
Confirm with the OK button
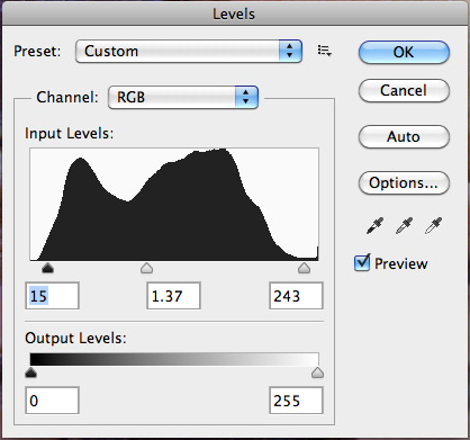pyautogui.click(x=404, y=52)
